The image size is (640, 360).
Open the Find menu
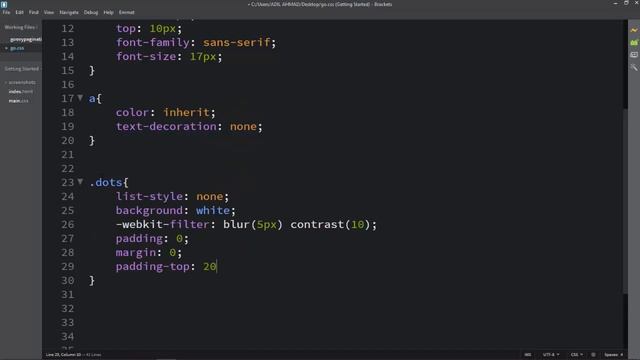point(33,12)
